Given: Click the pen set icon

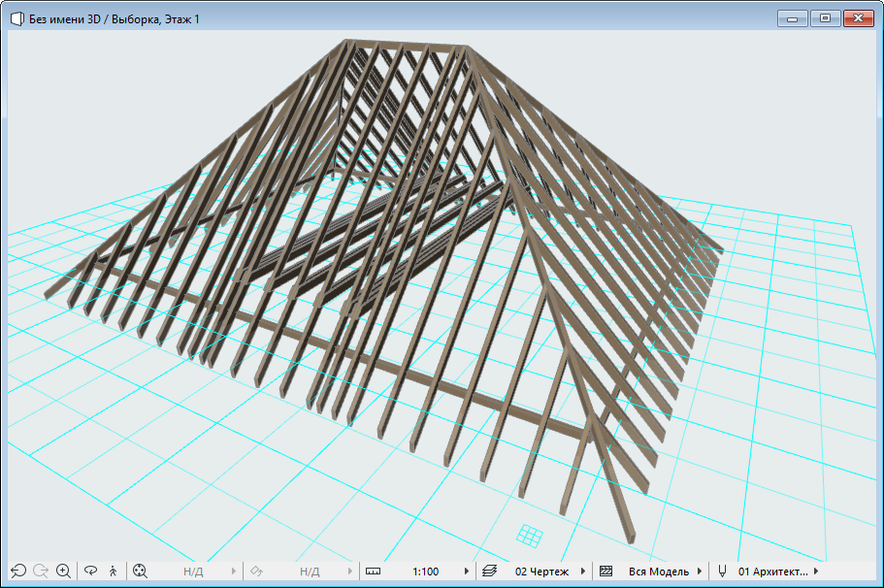Looking at the screenshot, I should coord(721,572).
